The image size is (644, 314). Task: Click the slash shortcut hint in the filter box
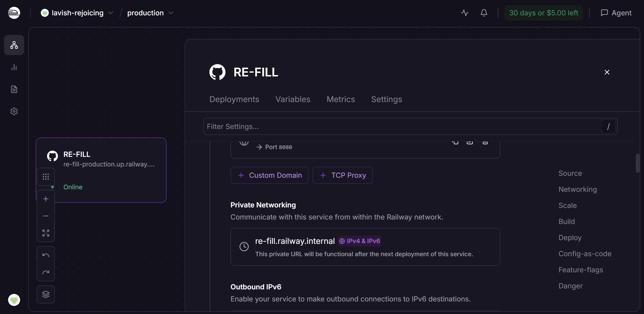point(609,126)
